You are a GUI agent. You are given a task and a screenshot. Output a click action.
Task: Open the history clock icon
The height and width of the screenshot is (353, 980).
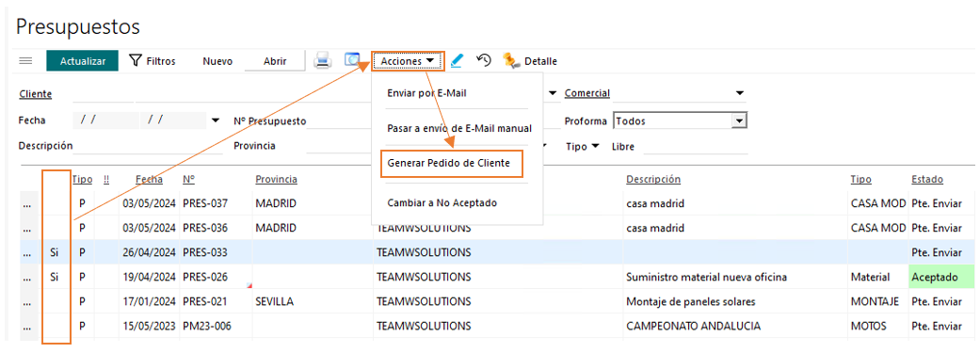pos(483,60)
